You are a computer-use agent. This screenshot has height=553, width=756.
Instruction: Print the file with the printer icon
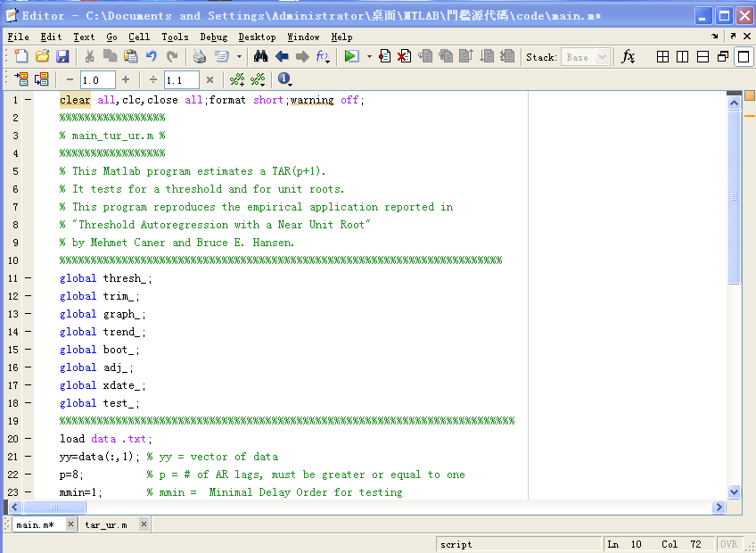[x=200, y=56]
